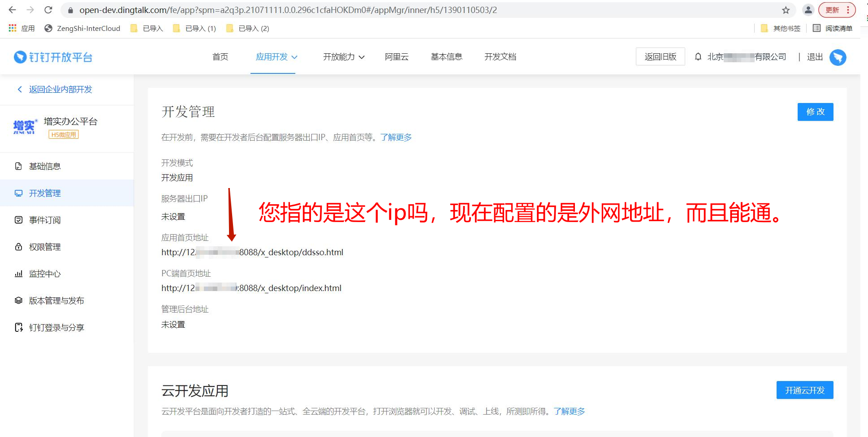
Task: Click the 开通云开发 button
Action: [x=805, y=390]
